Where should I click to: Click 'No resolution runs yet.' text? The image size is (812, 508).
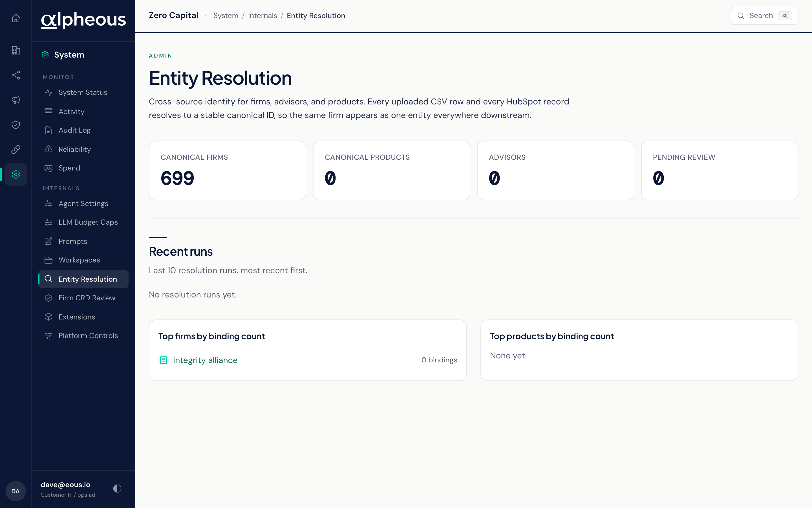[193, 295]
